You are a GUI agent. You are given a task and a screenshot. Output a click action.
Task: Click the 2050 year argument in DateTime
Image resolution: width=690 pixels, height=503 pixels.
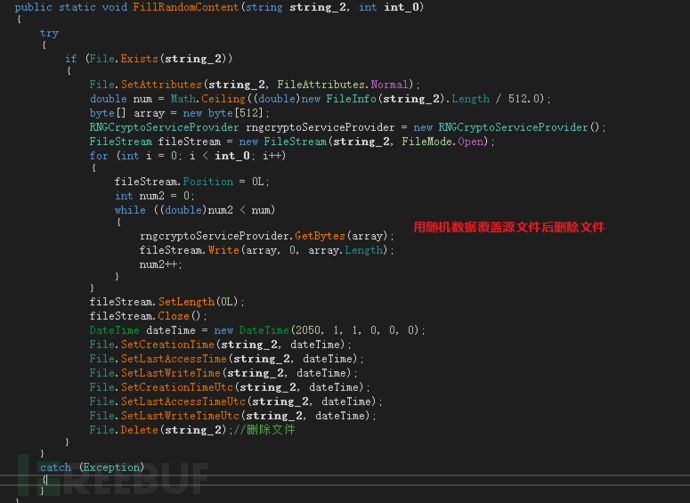pos(307,330)
